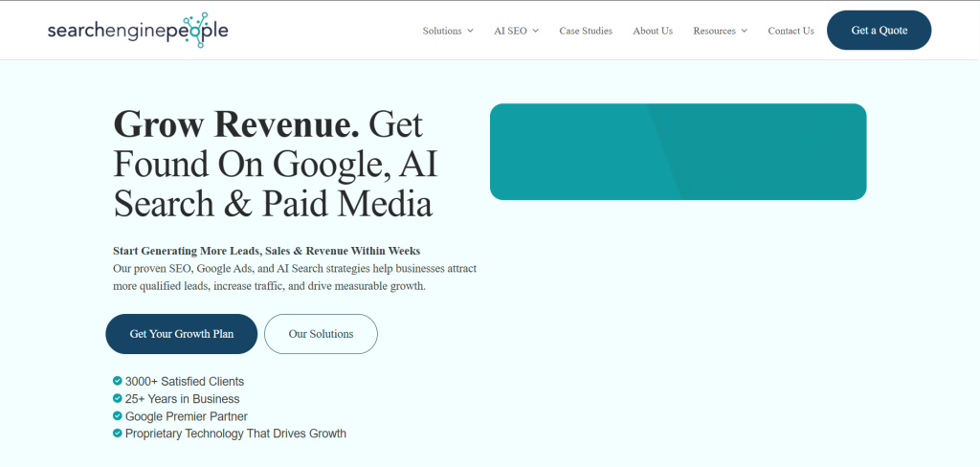The image size is (980, 467).
Task: Click the checkmark icon beside 3000+ Satisfied Clients
Action: [x=117, y=381]
